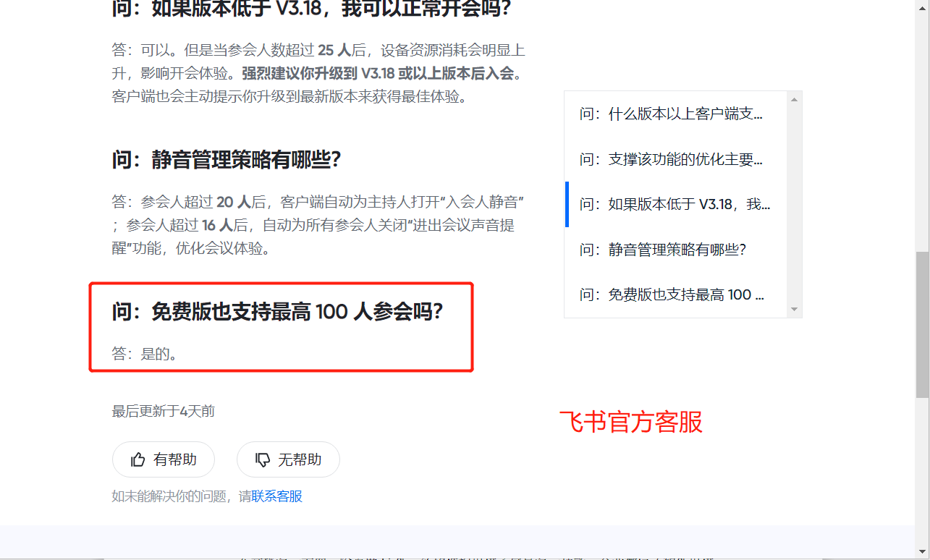
Task: Click the heading 问:如果版本低于 V3.18,我可以正常开会吗?
Action: 312,9
